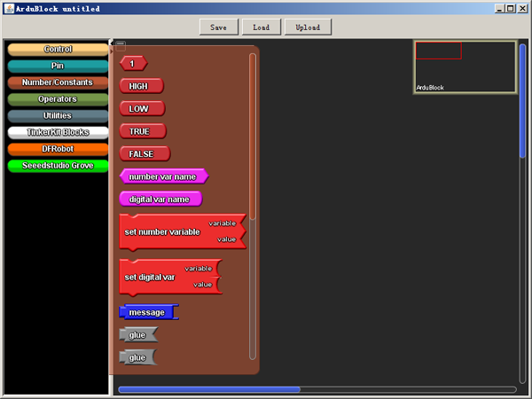Select the digital var name block
The image size is (532, 399).
(160, 199)
